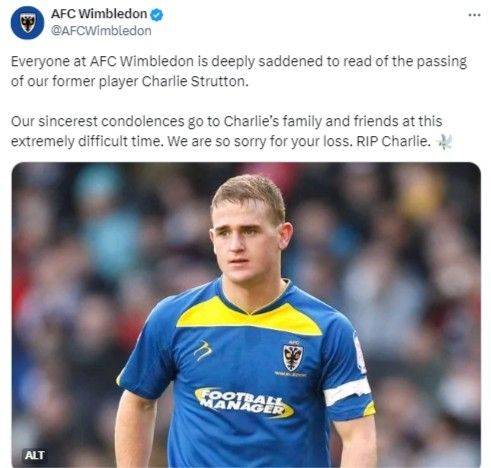Click the white captain's armband on the sleeve
The height and width of the screenshot is (468, 491).
(x=348, y=391)
